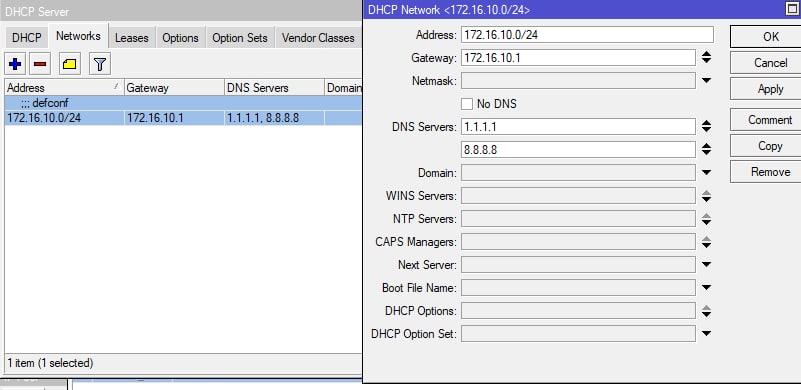Click the first DNS server field 1.1.1.1

coord(578,126)
